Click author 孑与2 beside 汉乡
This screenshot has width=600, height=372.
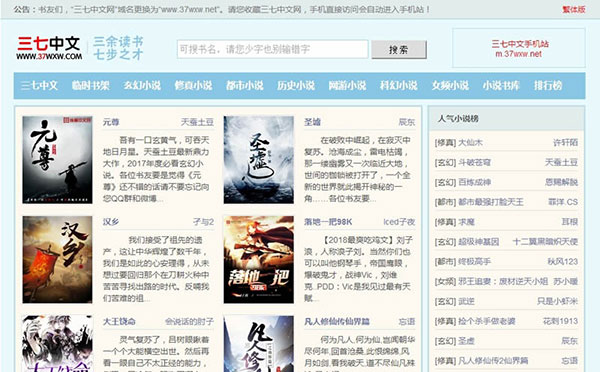(203, 222)
